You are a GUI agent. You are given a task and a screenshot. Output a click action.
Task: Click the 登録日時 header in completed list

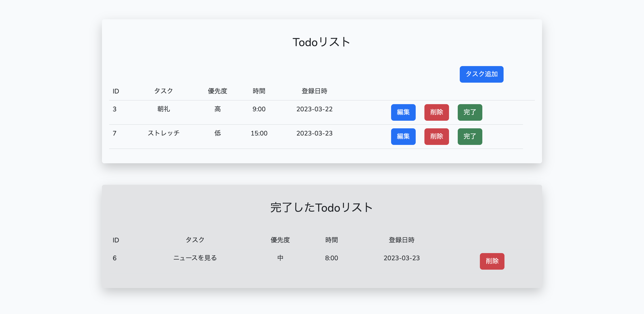(402, 240)
